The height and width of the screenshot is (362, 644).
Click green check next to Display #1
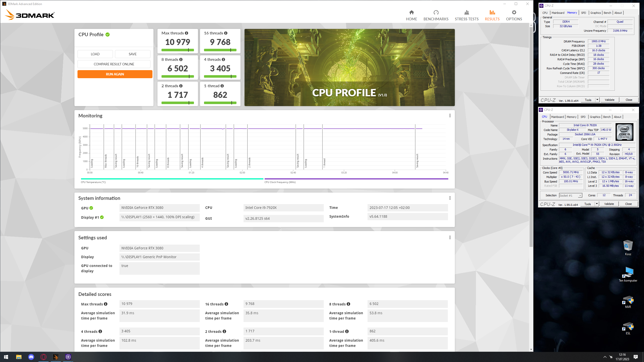coord(102,217)
